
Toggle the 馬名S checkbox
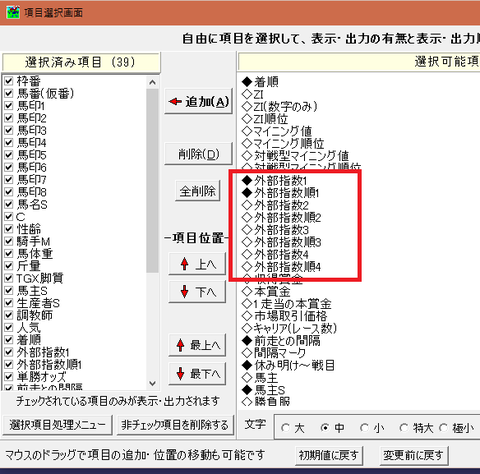[9, 204]
